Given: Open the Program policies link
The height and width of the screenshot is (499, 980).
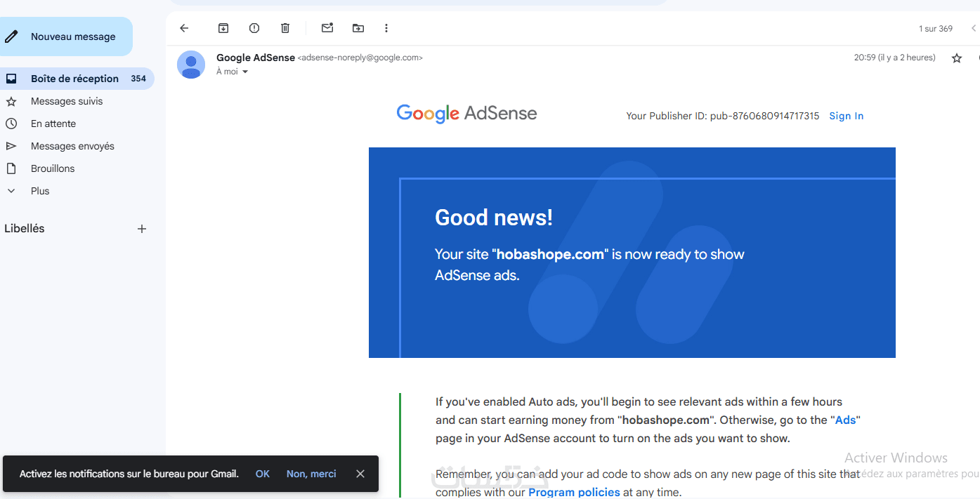Looking at the screenshot, I should point(574,492).
